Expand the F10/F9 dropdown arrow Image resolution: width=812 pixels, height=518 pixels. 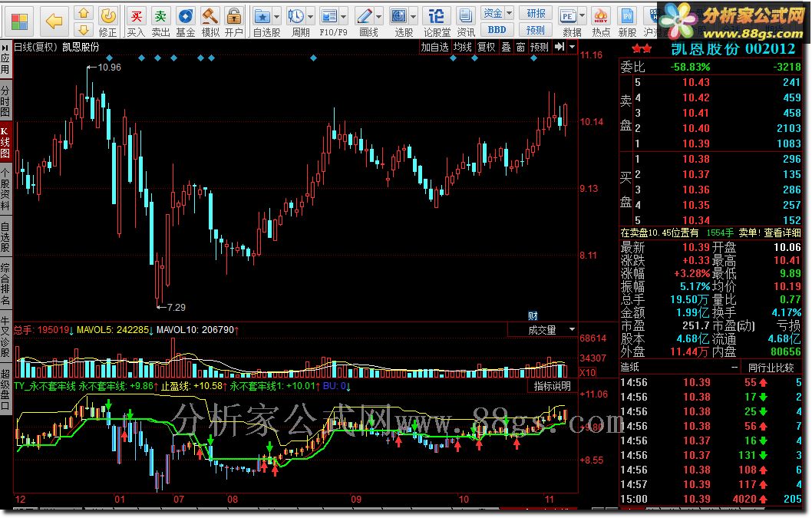coord(343,17)
